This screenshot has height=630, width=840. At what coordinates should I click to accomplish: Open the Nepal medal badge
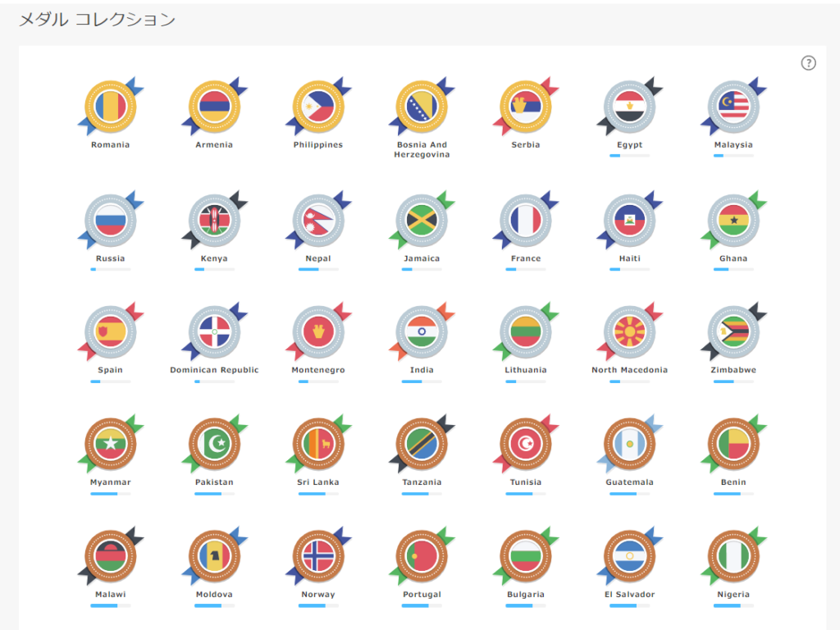[x=318, y=220]
